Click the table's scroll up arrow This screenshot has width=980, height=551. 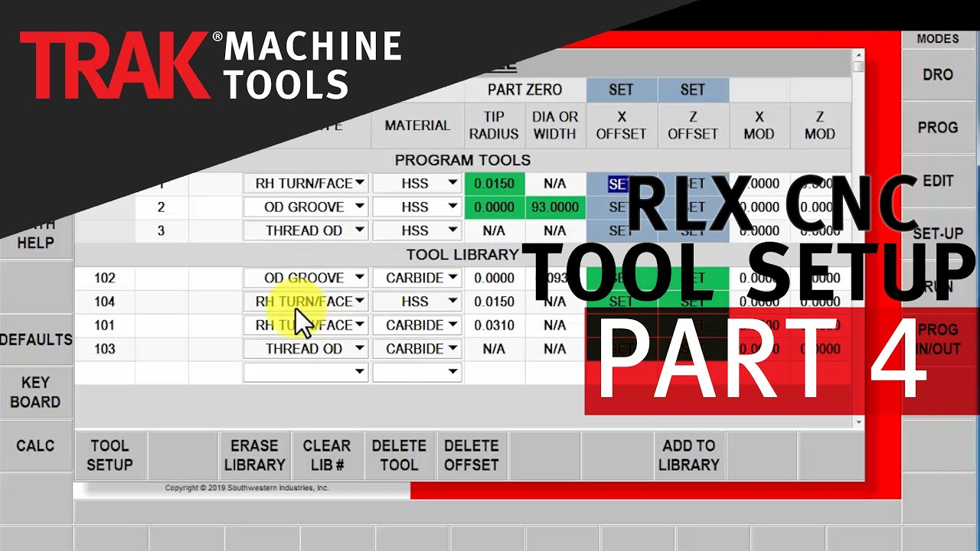coord(858,56)
